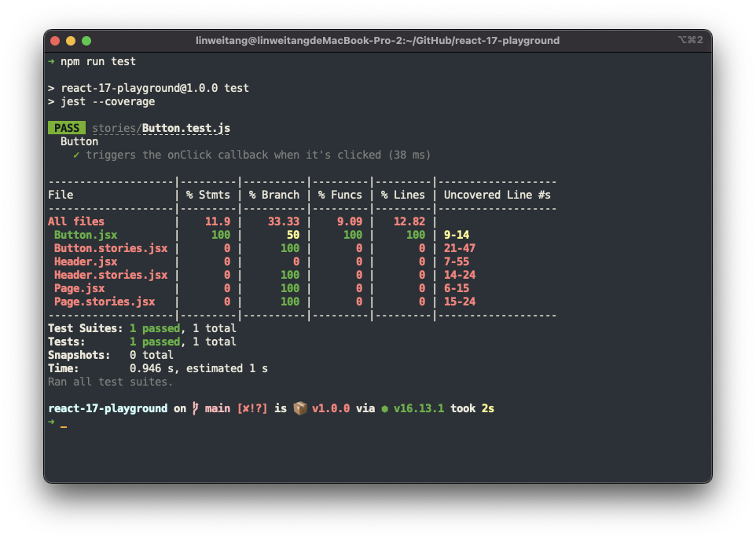
Task: Click the green checkmark before 'triggers the onClick'
Action: coord(76,155)
